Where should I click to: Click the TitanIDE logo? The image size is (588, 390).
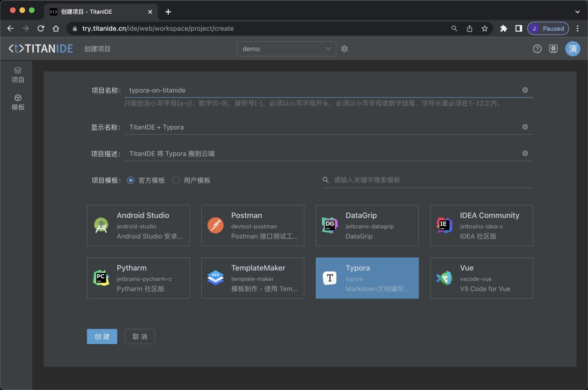[x=41, y=49]
